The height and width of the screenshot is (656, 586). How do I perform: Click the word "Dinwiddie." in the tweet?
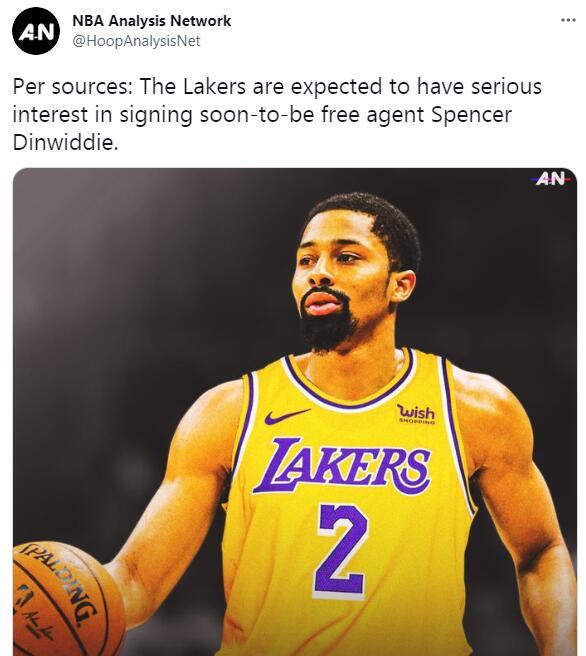[65, 143]
